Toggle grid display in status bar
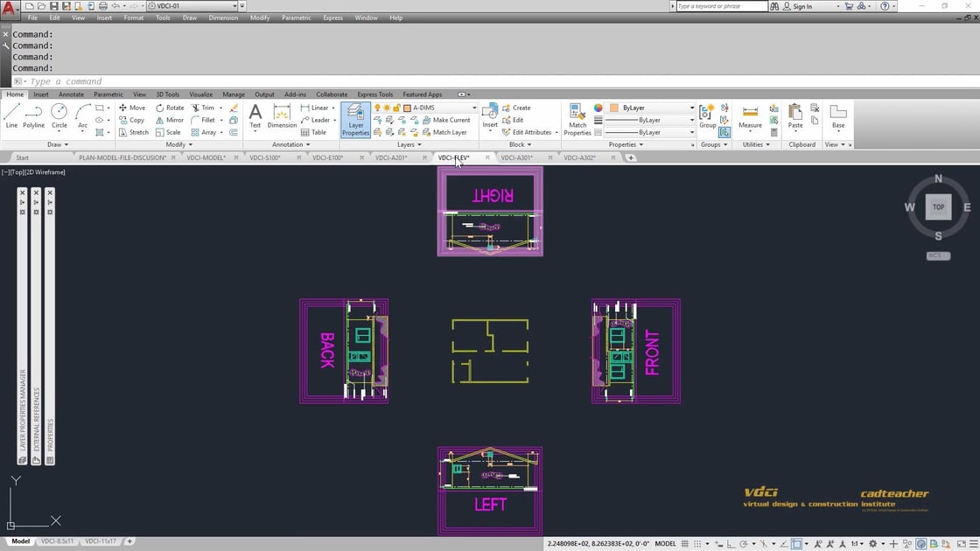 click(x=686, y=544)
